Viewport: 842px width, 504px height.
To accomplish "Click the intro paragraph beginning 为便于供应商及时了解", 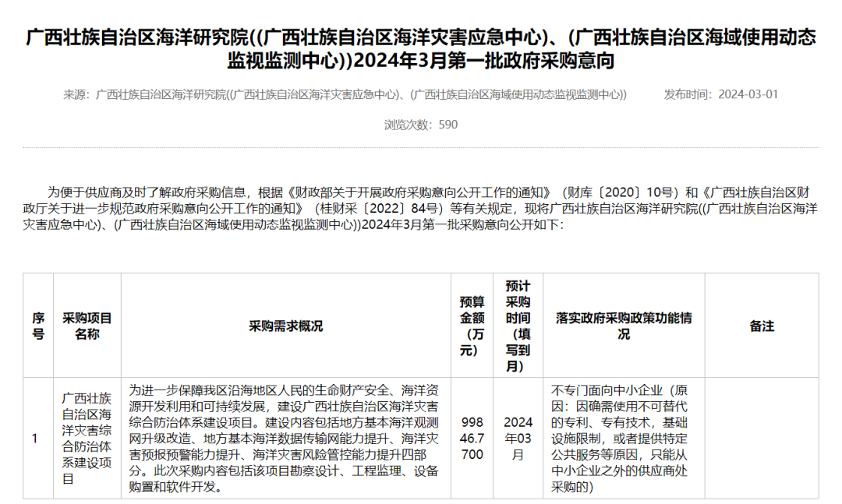I will [421, 208].
